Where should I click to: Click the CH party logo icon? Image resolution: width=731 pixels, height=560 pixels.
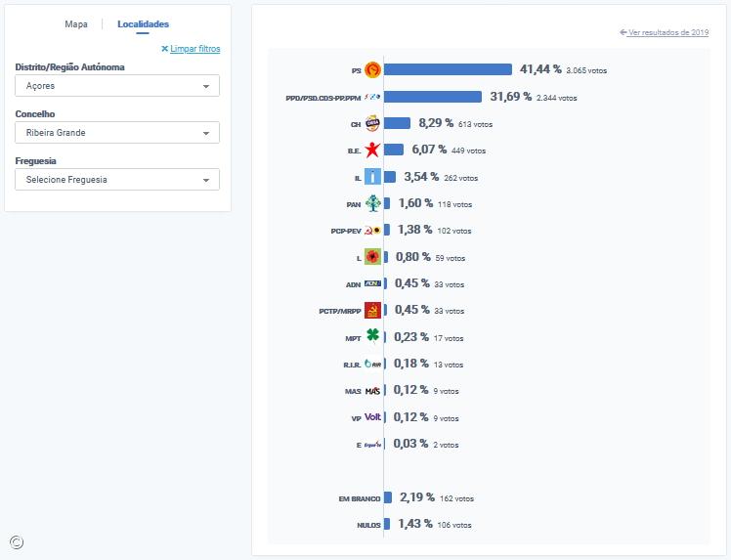[372, 123]
